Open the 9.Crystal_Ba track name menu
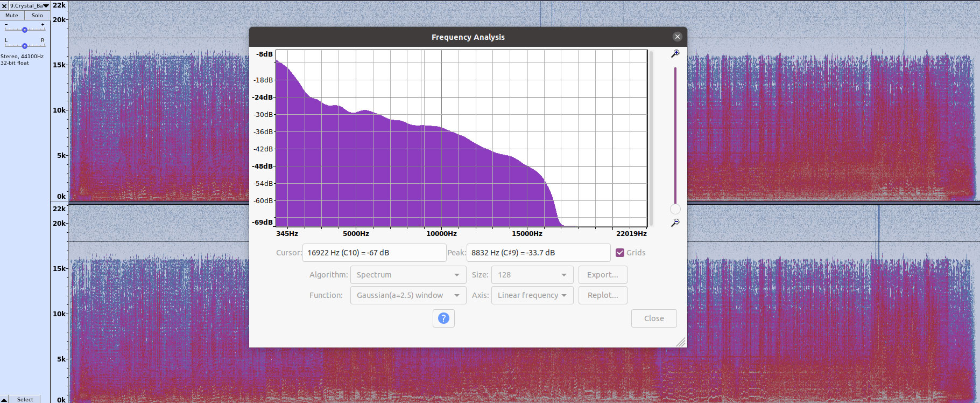This screenshot has height=403, width=980. (30, 6)
